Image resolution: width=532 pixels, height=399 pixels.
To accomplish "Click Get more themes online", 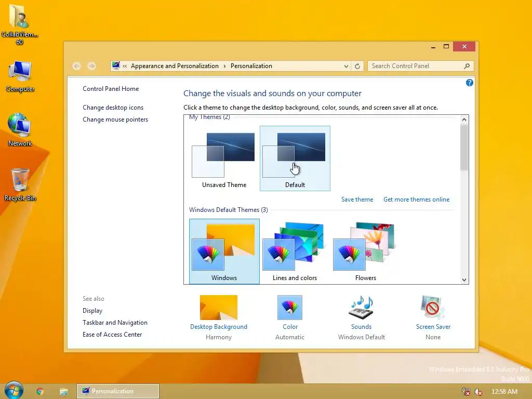I will coord(416,199).
